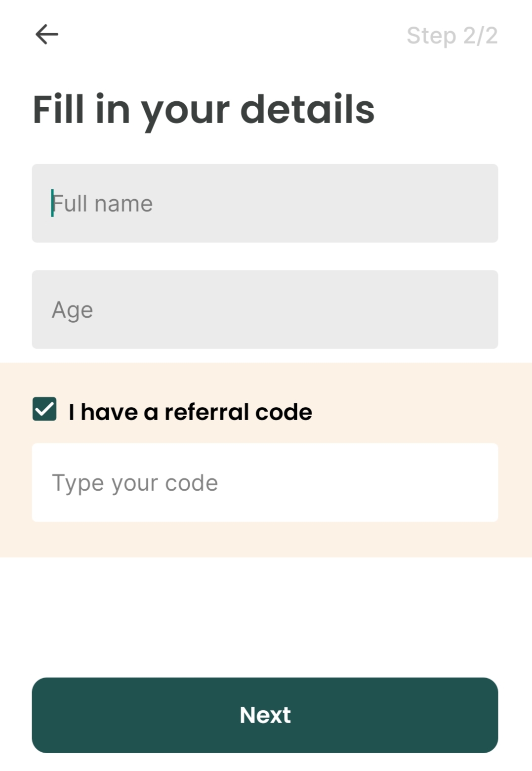
Task: Click the referral code entry box
Action: [x=265, y=482]
